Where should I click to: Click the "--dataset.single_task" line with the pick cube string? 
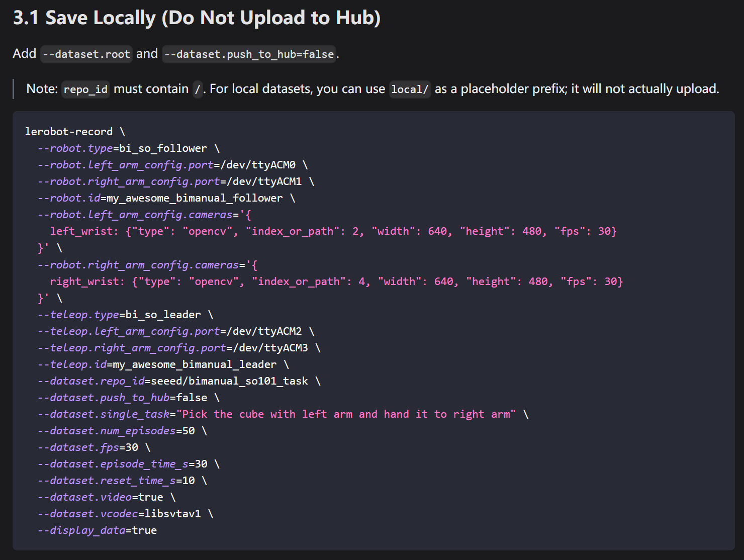283,414
